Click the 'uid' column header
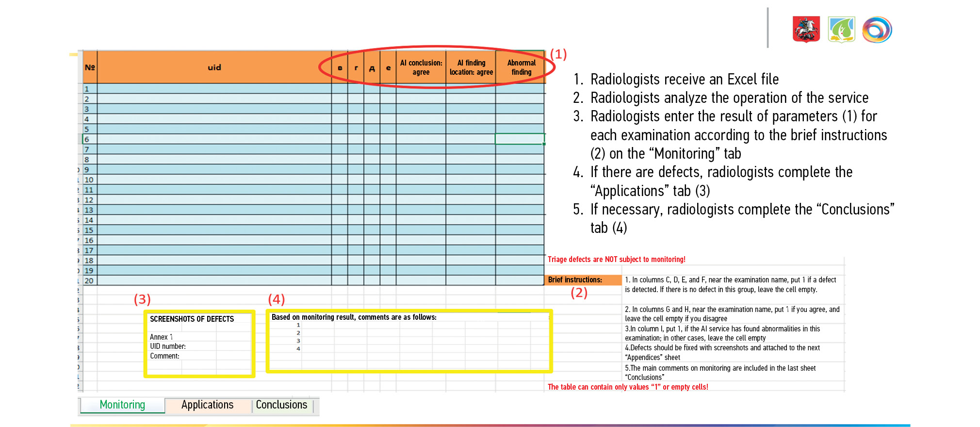 [x=214, y=67]
